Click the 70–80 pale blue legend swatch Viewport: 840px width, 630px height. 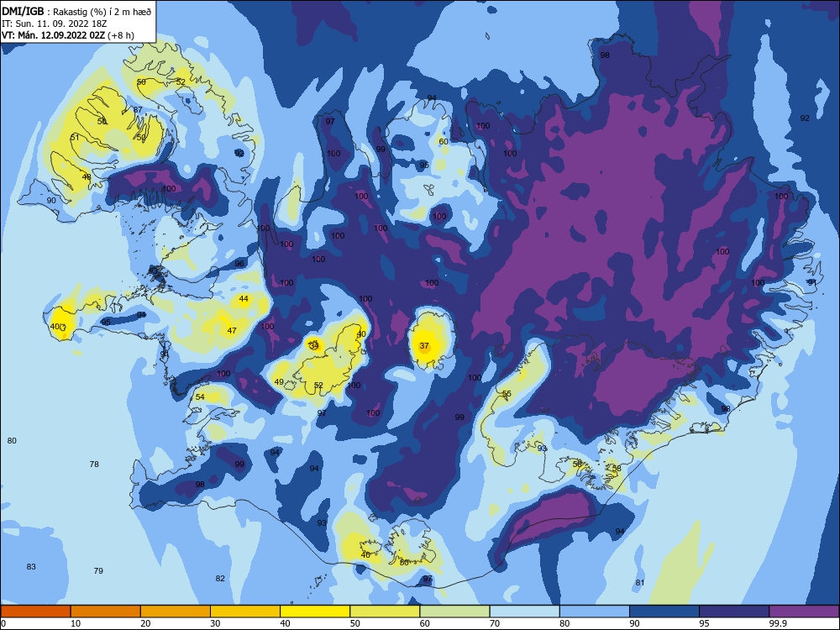pos(524,612)
